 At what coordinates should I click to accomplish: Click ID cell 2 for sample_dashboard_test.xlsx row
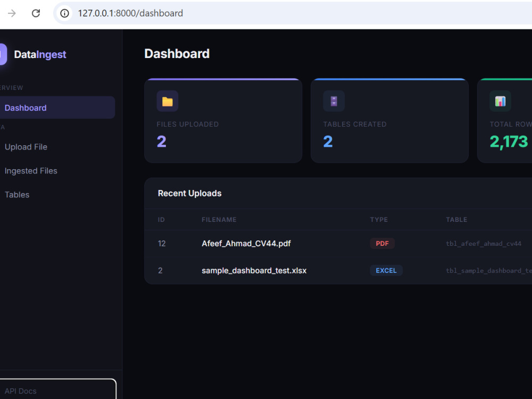[160, 270]
